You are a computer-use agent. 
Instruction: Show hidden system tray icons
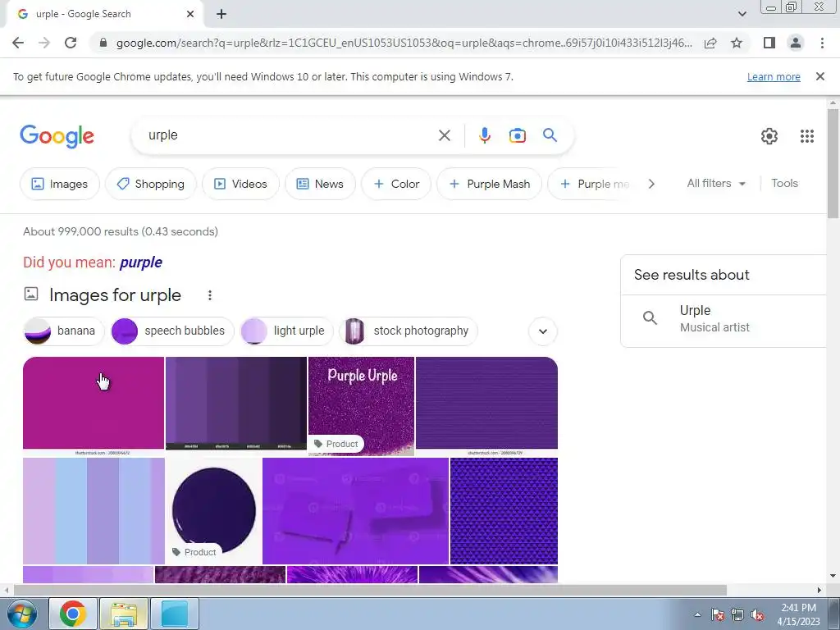(697, 614)
